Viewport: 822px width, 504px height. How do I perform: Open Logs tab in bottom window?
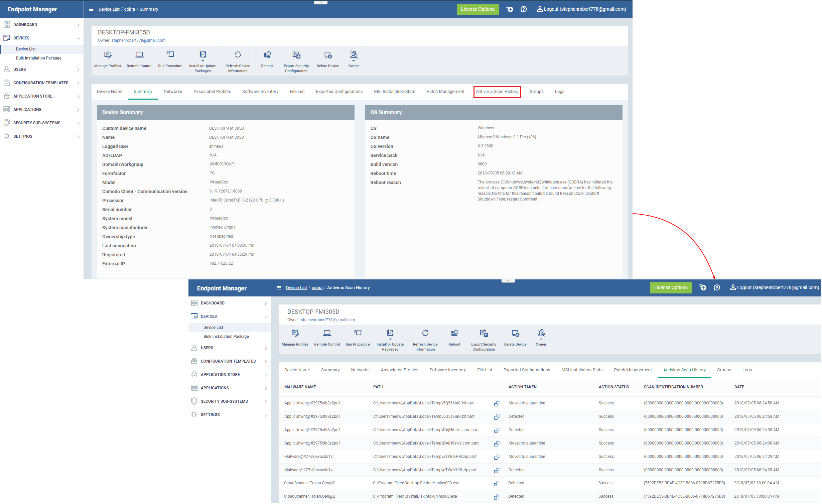[x=747, y=370]
